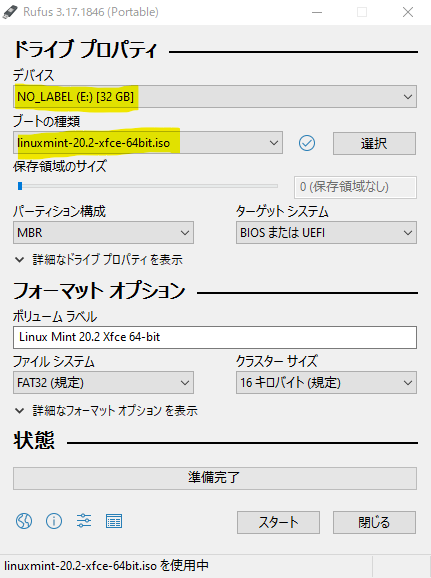Click the 準備完了 progress bar
The height and width of the screenshot is (578, 431).
tap(215, 478)
